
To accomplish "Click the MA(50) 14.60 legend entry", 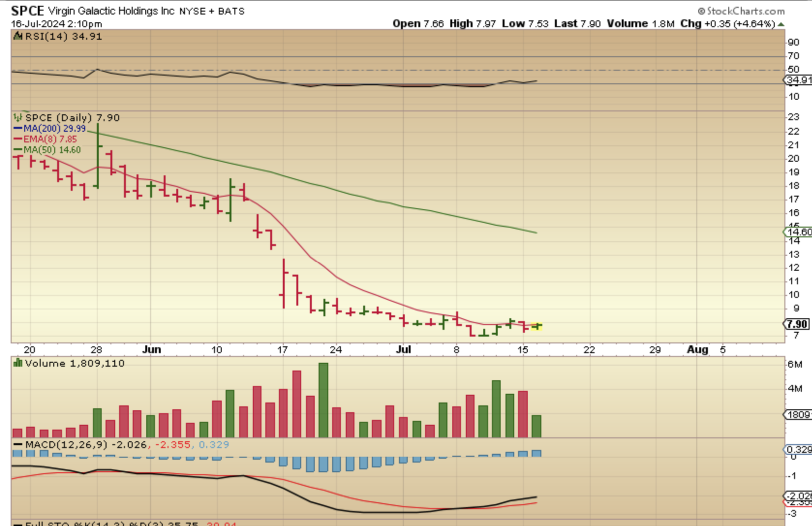I will coord(47,150).
